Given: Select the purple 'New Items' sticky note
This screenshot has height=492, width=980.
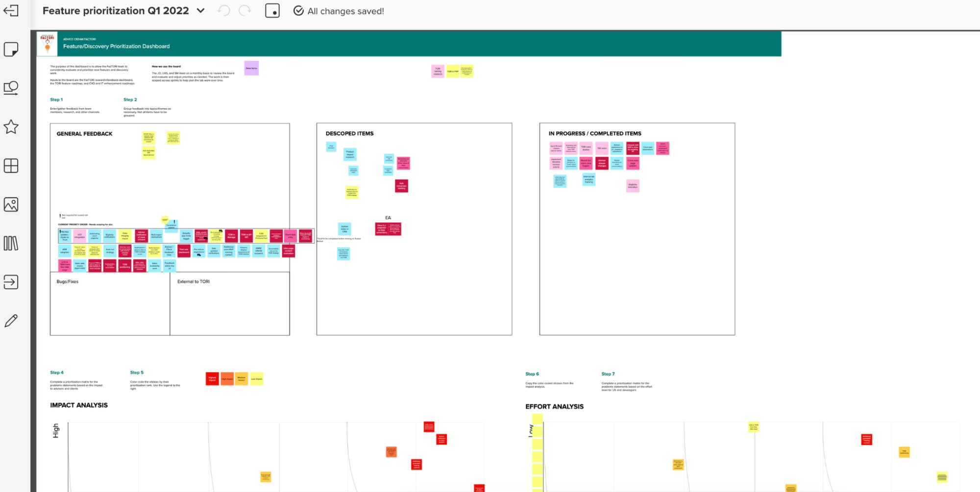Looking at the screenshot, I should coord(251,68).
